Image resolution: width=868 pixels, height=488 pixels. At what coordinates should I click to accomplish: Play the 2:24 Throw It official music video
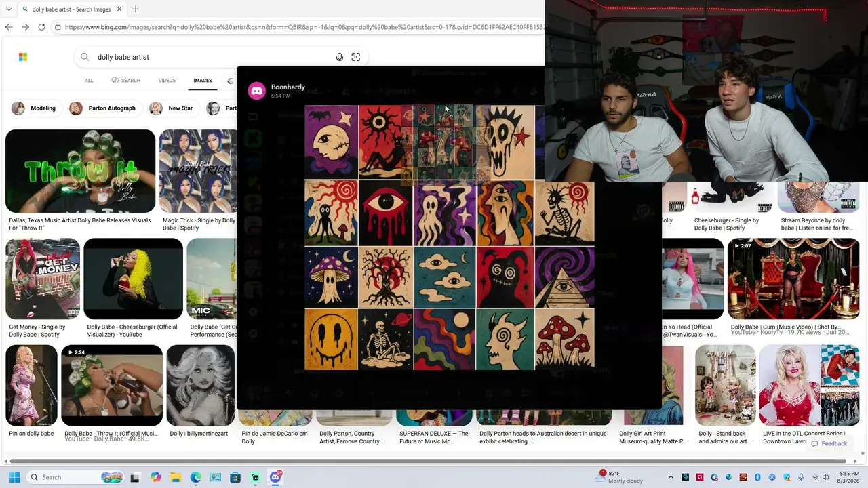pyautogui.click(x=112, y=386)
